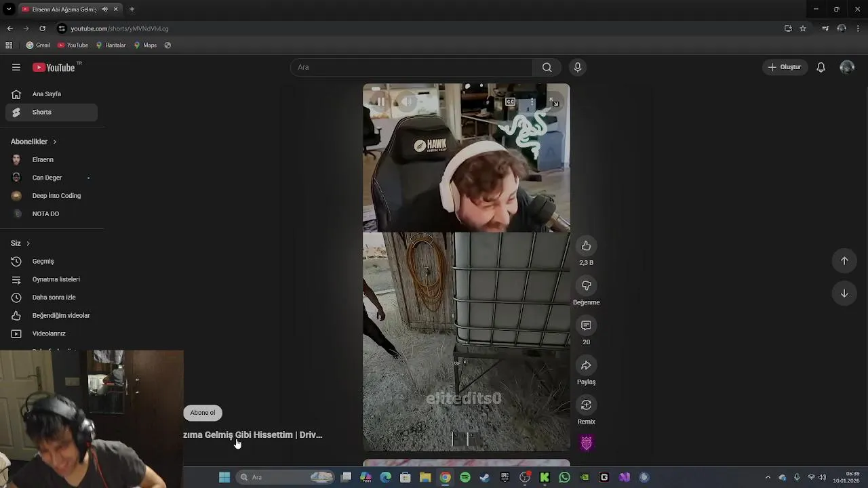This screenshot has width=868, height=488.
Task: Open Spotify from the taskbar
Action: pyautogui.click(x=465, y=477)
